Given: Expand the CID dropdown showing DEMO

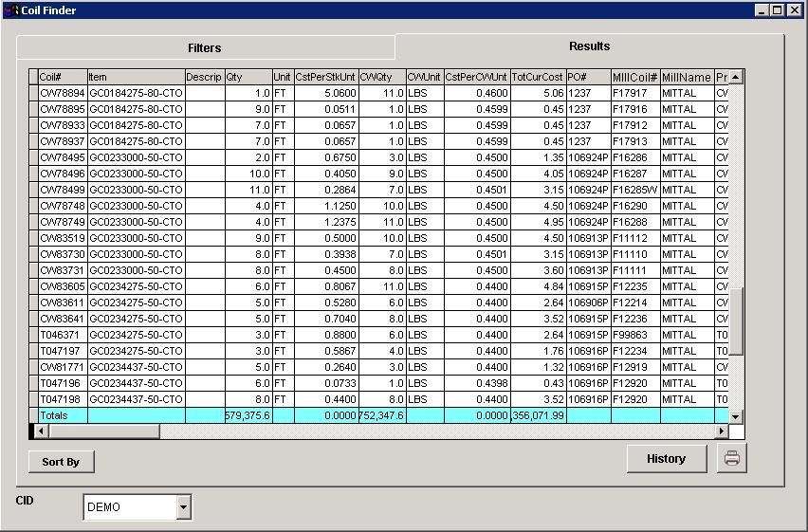Looking at the screenshot, I should [183, 507].
